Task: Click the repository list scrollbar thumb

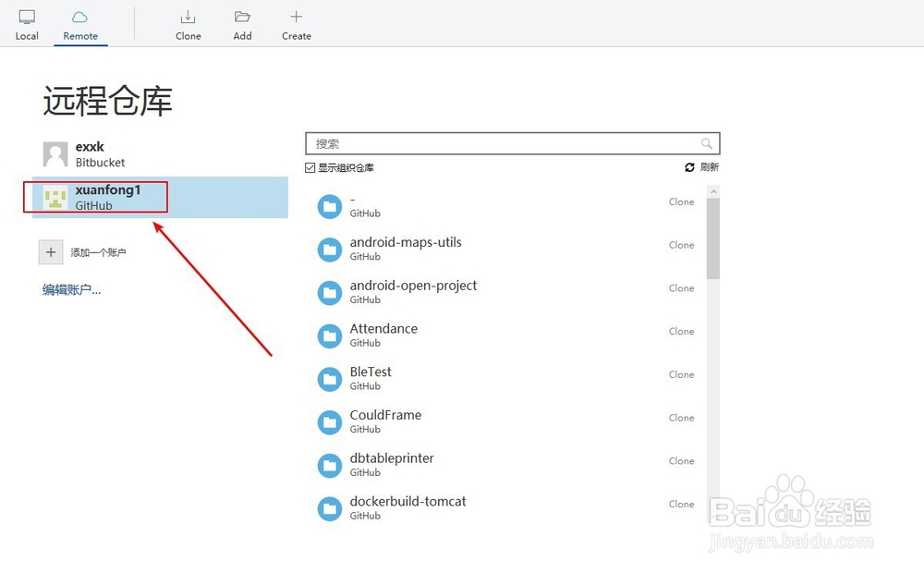Action: pos(713,238)
